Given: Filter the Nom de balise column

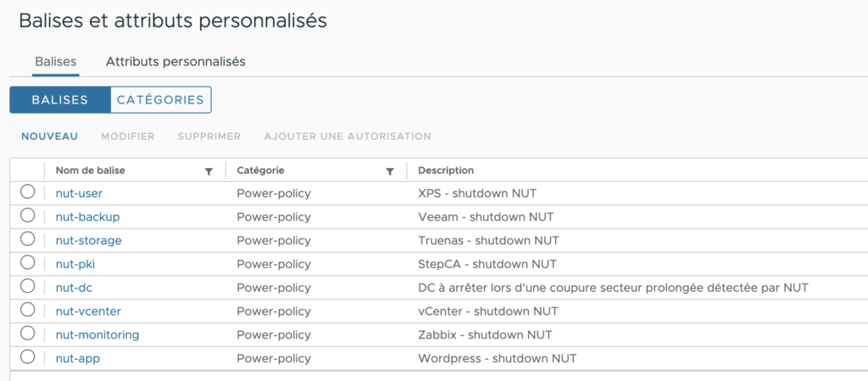Looking at the screenshot, I should (x=209, y=171).
